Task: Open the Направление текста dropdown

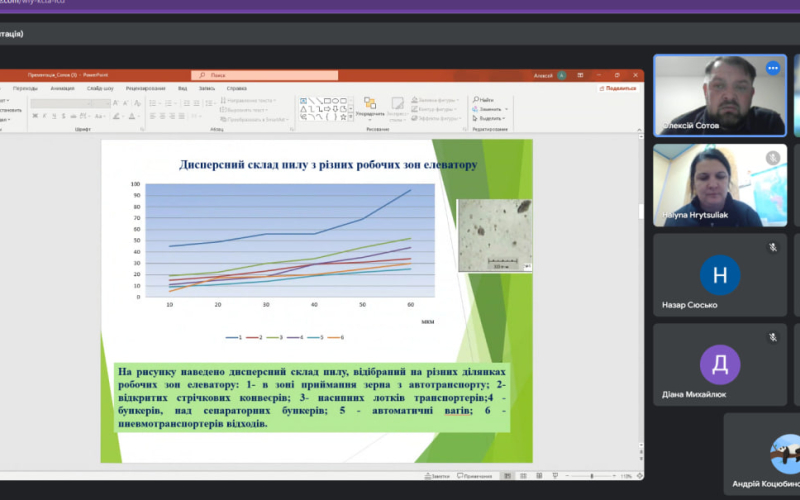Action: click(x=248, y=101)
